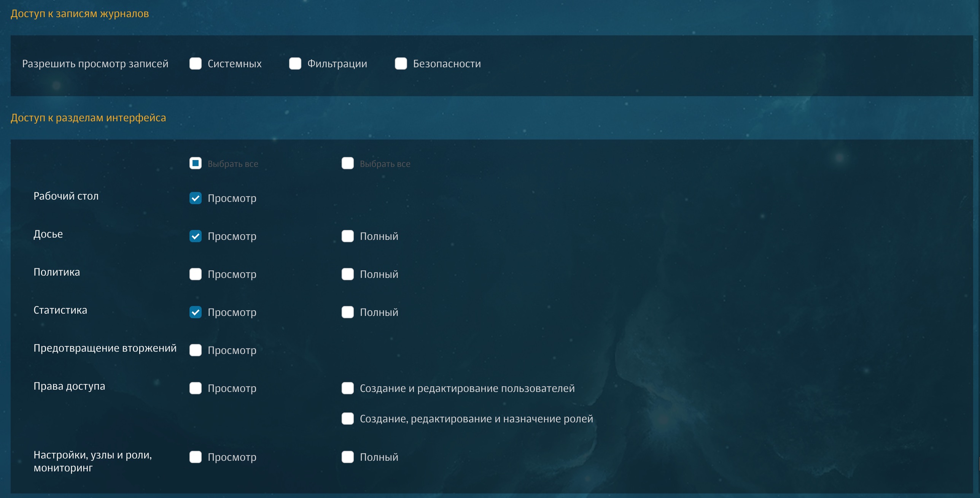Check Просмотр for Политика
980x498 pixels.
(x=196, y=274)
